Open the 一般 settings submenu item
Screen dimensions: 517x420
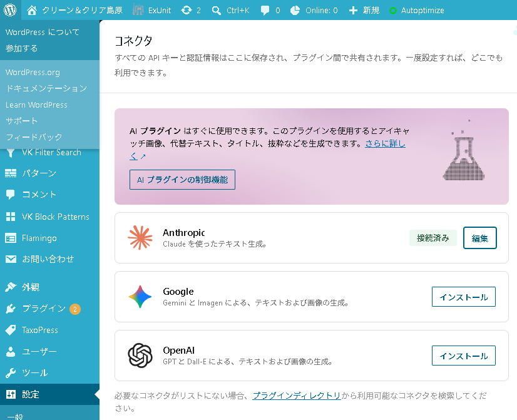click(15, 416)
